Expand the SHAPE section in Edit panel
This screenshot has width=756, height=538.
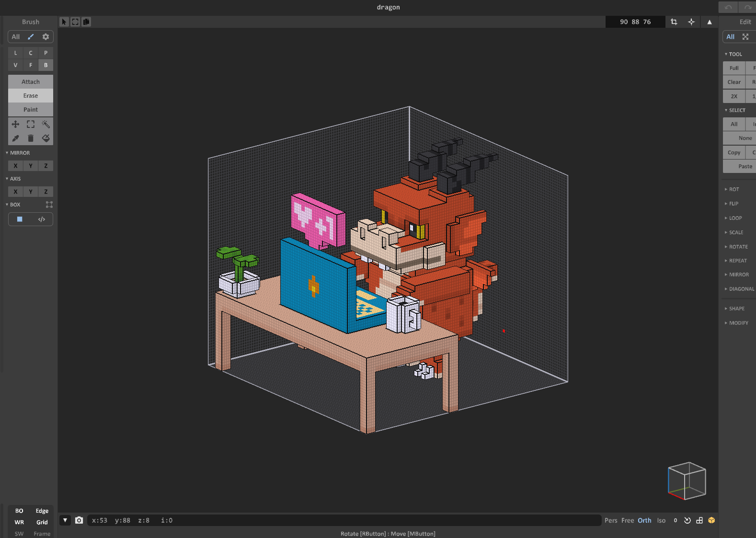tap(736, 309)
